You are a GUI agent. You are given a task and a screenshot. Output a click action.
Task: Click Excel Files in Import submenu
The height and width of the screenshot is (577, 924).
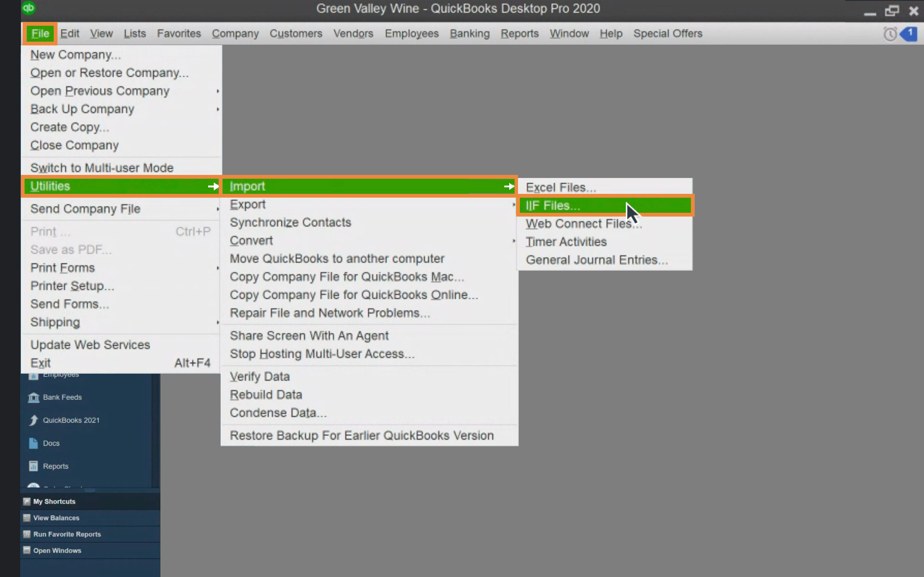(561, 187)
